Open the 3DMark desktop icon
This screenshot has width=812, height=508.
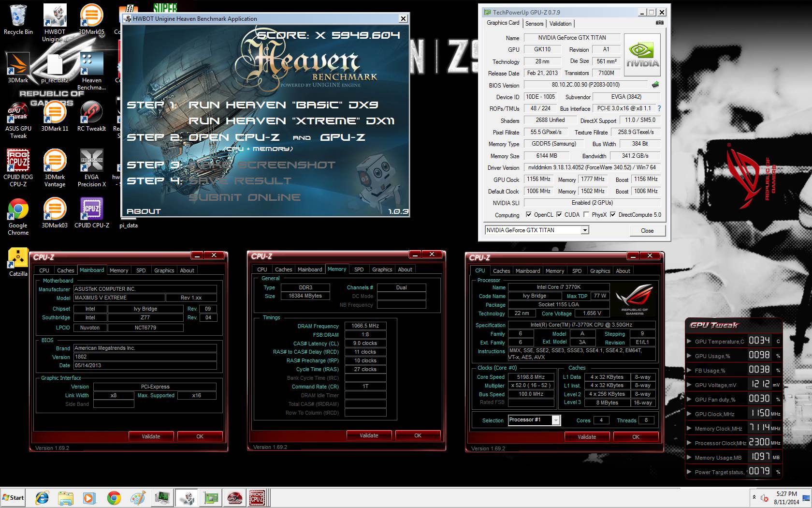[x=18, y=68]
